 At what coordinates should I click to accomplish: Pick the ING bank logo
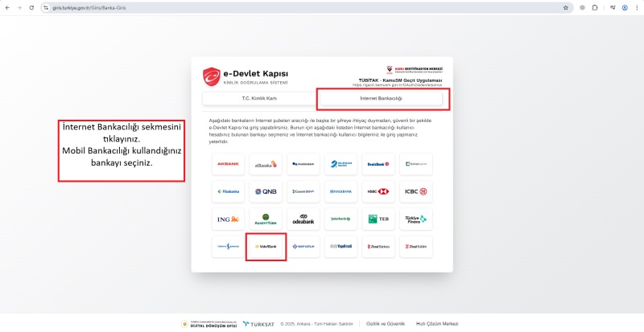coord(228,219)
